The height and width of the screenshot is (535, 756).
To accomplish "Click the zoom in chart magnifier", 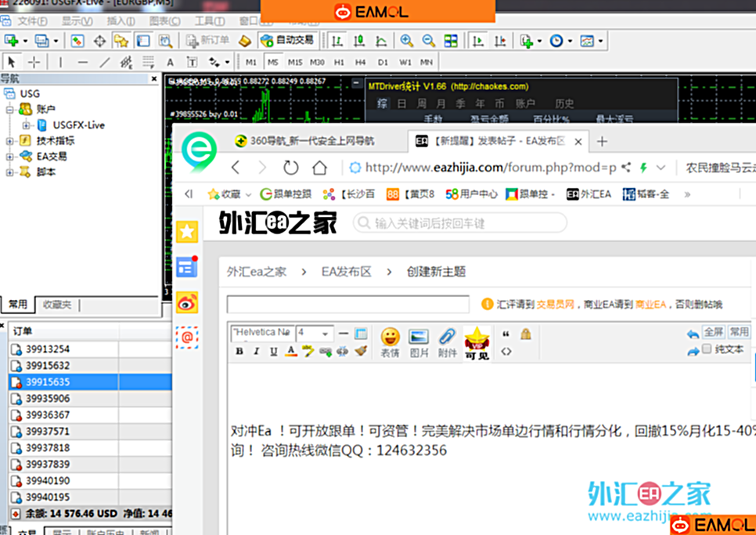I will (x=406, y=41).
